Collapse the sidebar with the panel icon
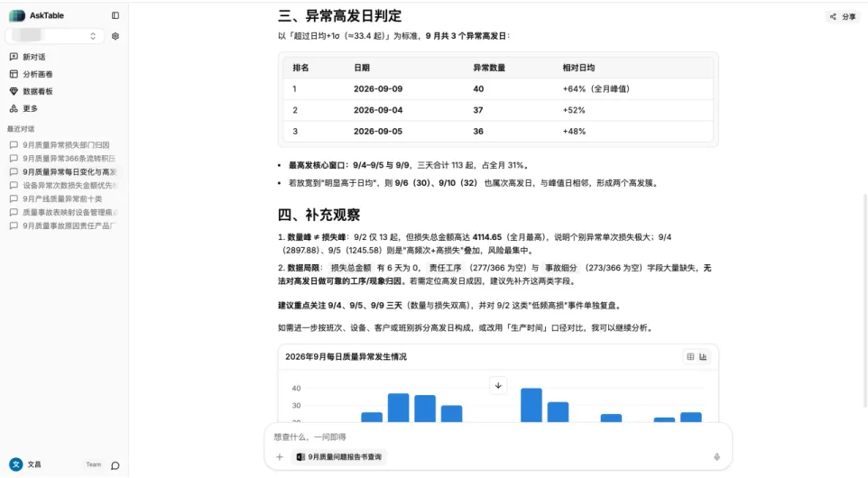The image size is (868, 478). pyautogui.click(x=115, y=15)
